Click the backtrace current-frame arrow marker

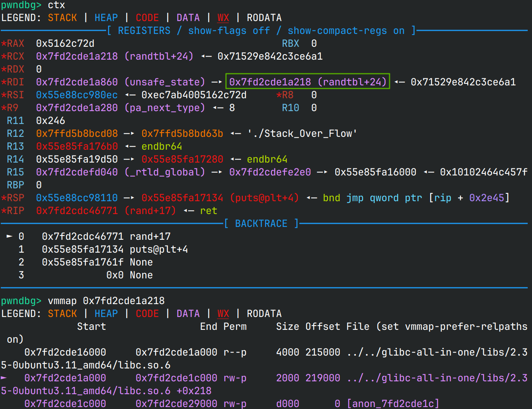tap(9, 236)
